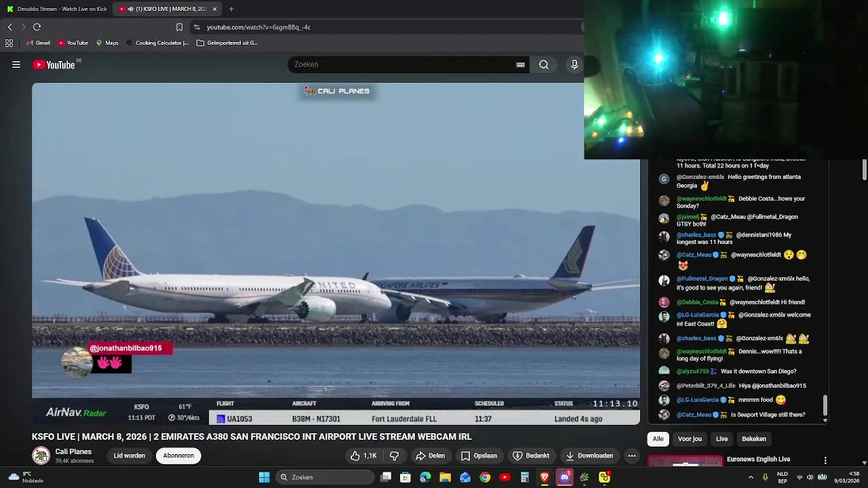Expand the Geïmporteerd bookmarks folder
Image resolution: width=868 pixels, height=488 pixels.
227,43
